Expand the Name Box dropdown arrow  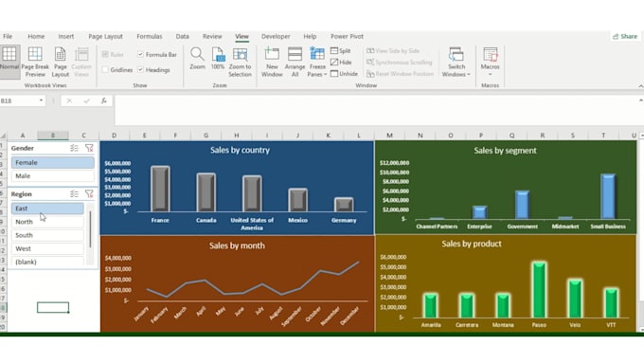(x=41, y=100)
